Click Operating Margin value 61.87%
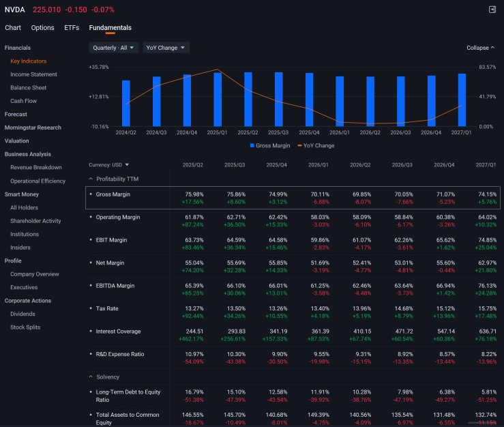 click(194, 217)
